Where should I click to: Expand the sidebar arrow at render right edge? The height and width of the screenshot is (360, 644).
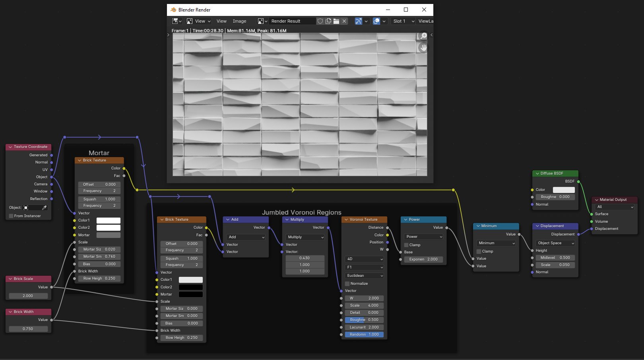click(x=431, y=35)
